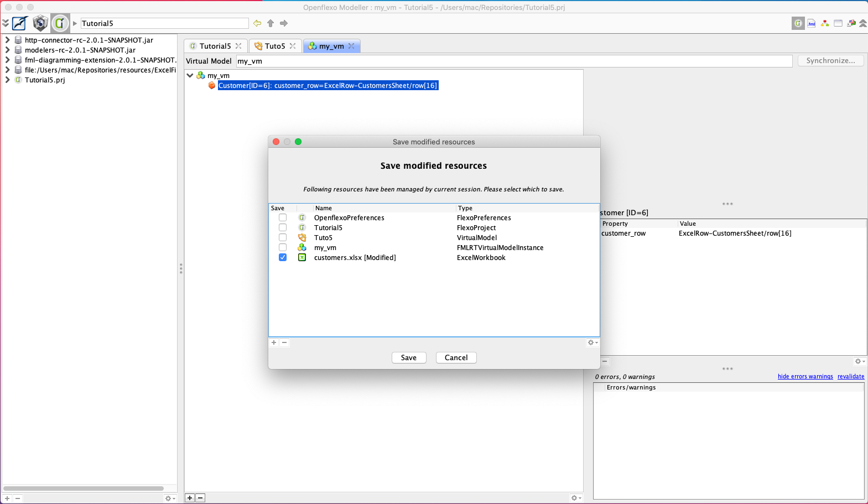Close the my_vm tab
Image resolution: width=868 pixels, height=504 pixels.
[x=351, y=46]
